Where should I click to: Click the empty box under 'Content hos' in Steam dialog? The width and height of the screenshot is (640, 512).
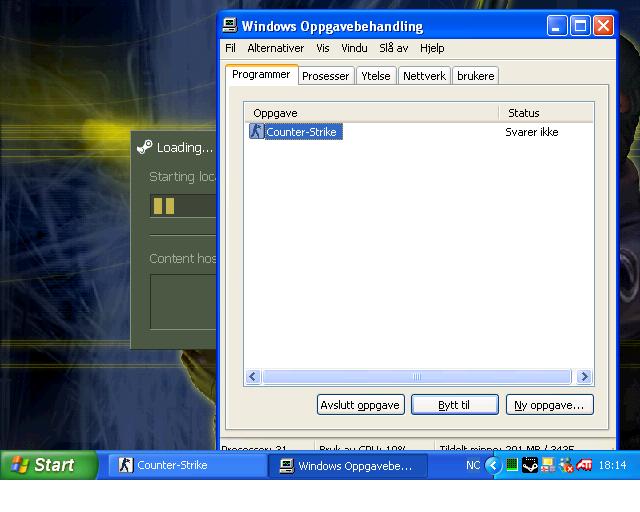click(x=183, y=302)
